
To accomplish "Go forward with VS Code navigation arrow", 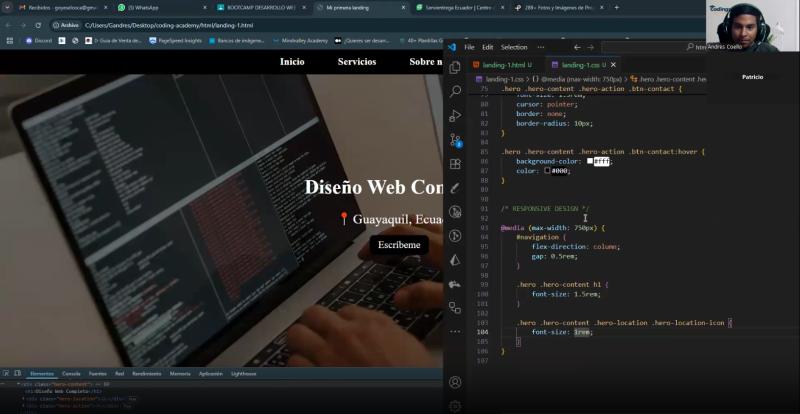I will pyautogui.click(x=590, y=47).
